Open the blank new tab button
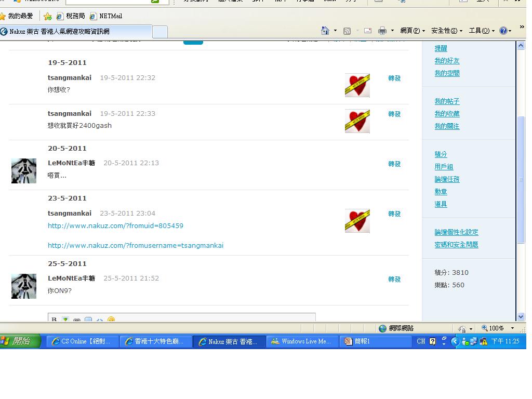 160,32
